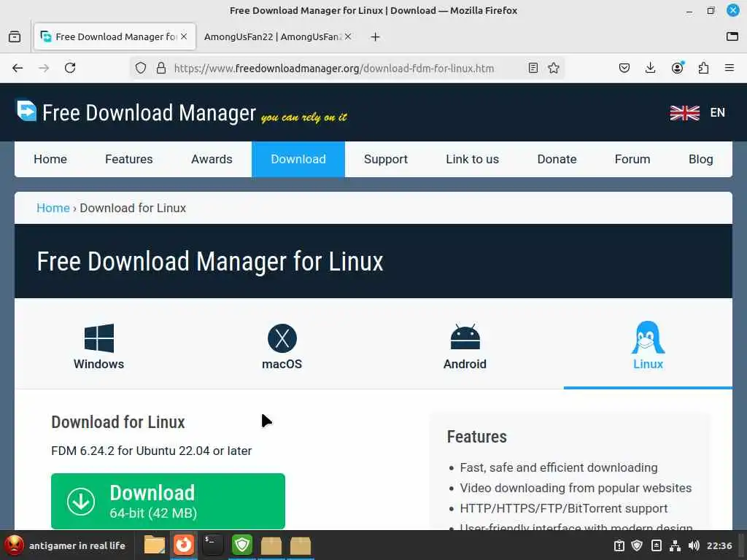Open the Awards navigation item

point(212,160)
